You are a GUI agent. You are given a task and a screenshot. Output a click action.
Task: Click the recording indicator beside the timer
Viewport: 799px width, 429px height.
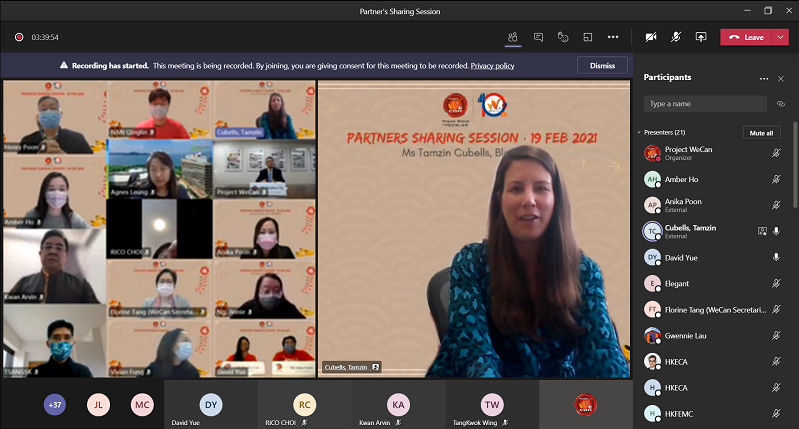coord(19,37)
